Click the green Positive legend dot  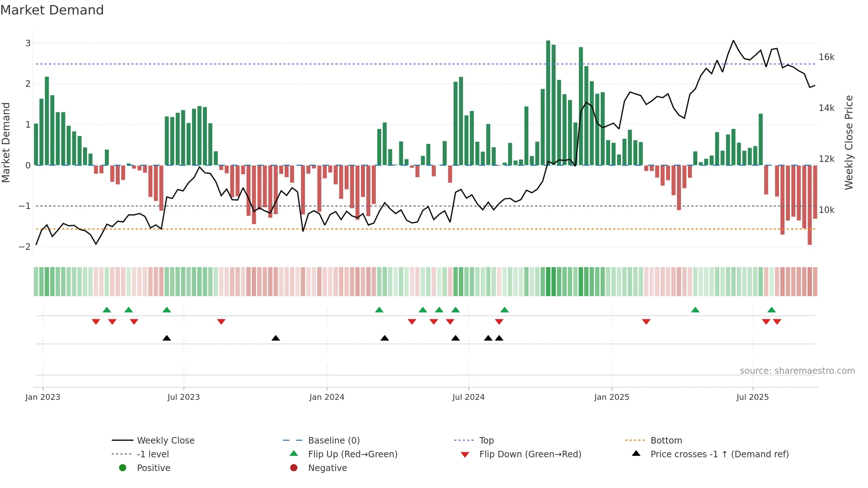click(123, 468)
